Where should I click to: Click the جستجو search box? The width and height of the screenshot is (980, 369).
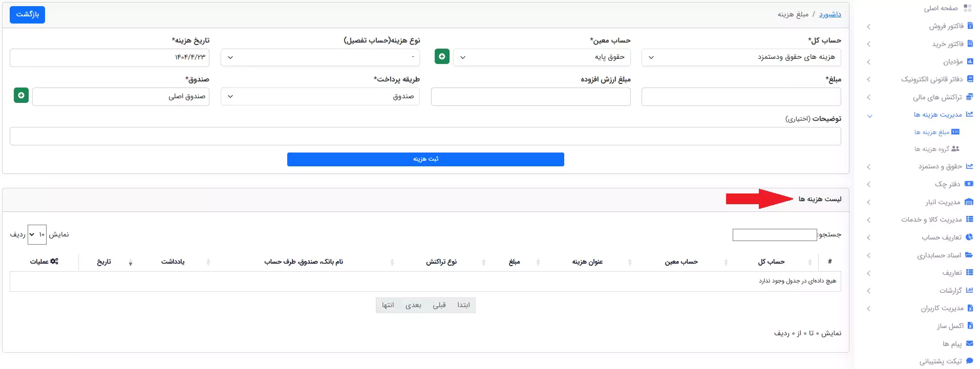tap(775, 235)
